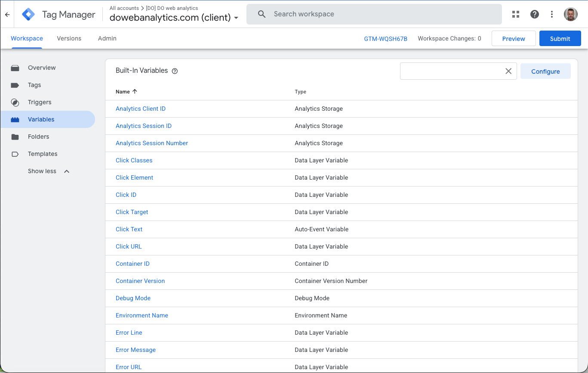Click the Tag Manager logo
This screenshot has width=588, height=373.
click(29, 14)
